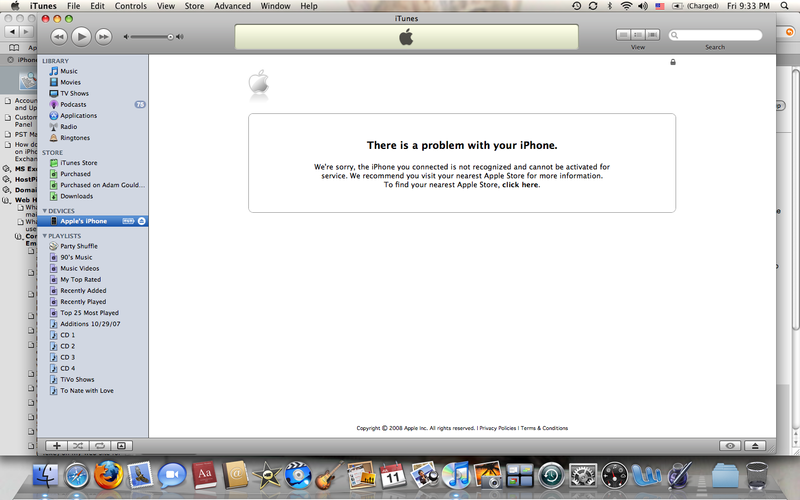Open the Window menu
Viewport: 800px width, 500px height.
click(276, 6)
